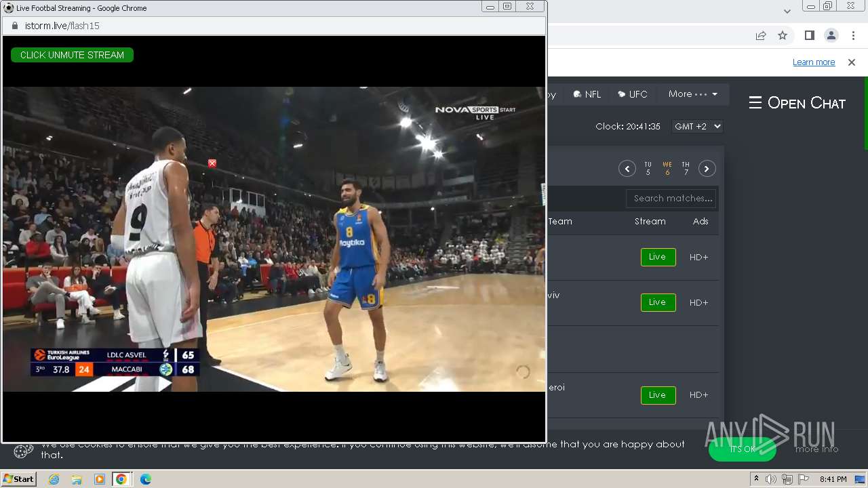Image resolution: width=868 pixels, height=488 pixels.
Task: Click the volume speaker tray icon
Action: (771, 479)
